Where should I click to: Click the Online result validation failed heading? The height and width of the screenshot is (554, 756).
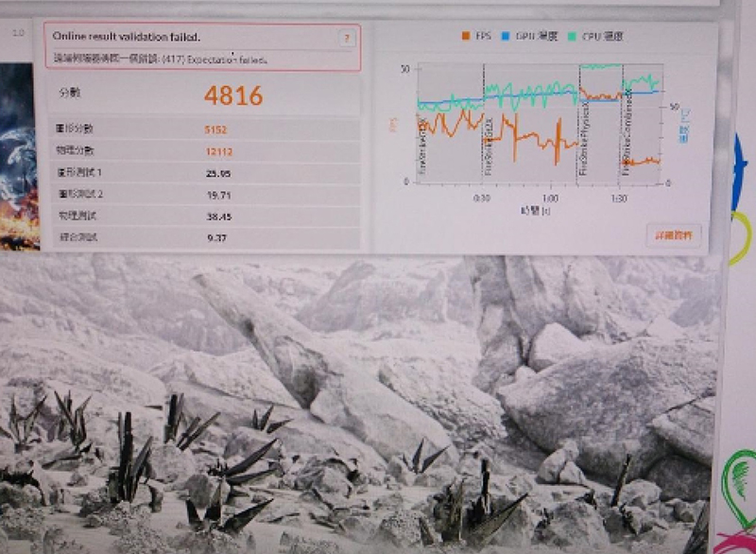pyautogui.click(x=126, y=36)
